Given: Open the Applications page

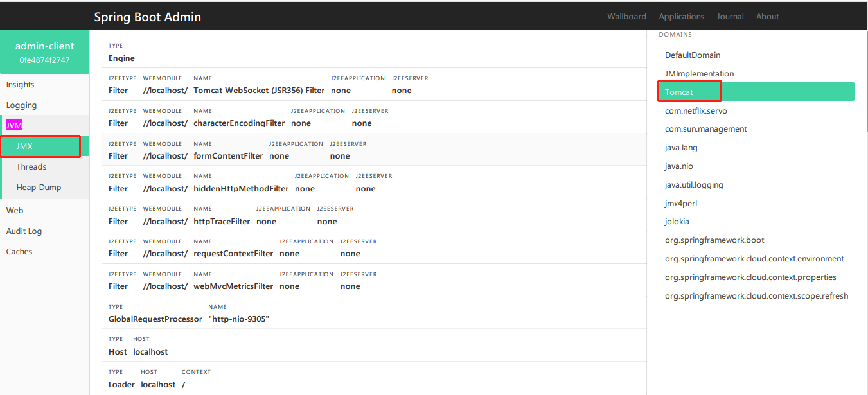Looking at the screenshot, I should tap(681, 17).
